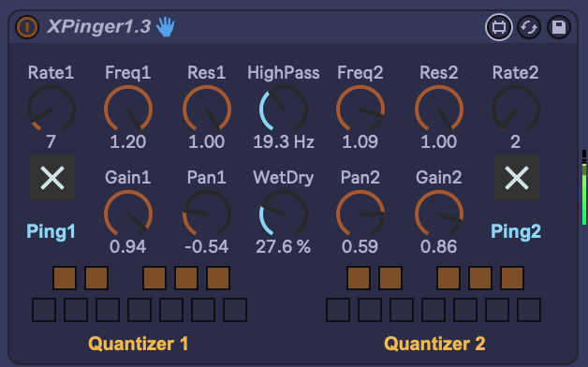Click the green output level meter
This screenshot has height=367, width=588.
pos(584,187)
